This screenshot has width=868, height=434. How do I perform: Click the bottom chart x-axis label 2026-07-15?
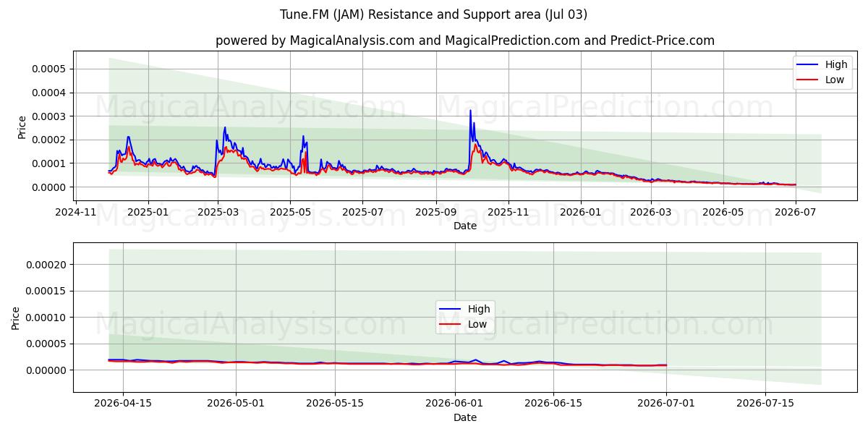[x=766, y=404]
